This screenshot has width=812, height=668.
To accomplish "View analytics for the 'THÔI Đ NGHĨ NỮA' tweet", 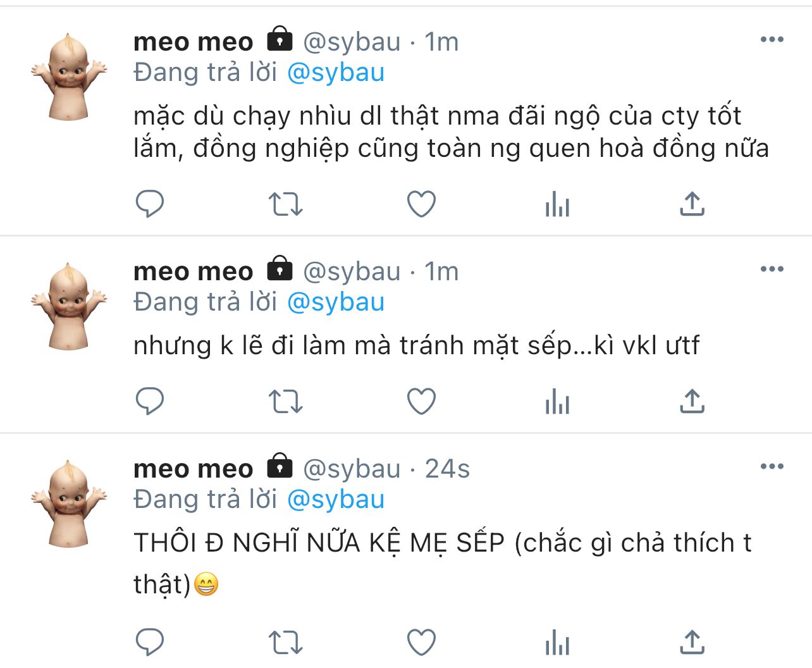I will [x=557, y=643].
